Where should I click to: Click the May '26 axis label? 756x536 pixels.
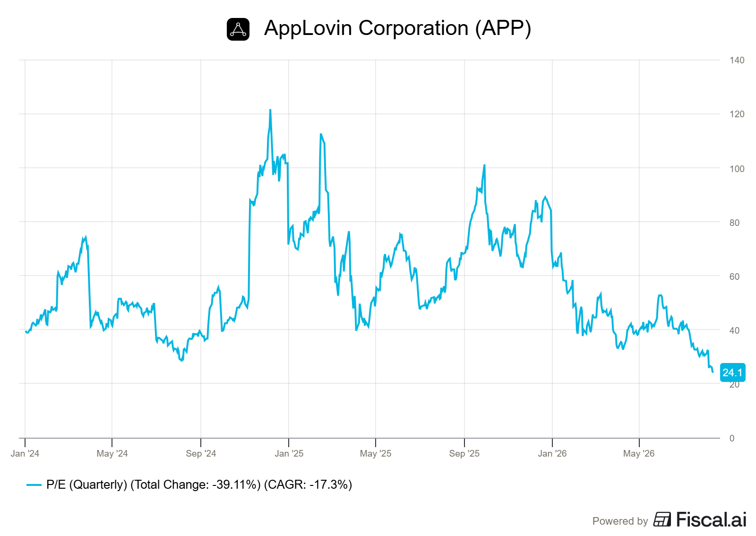click(639, 453)
